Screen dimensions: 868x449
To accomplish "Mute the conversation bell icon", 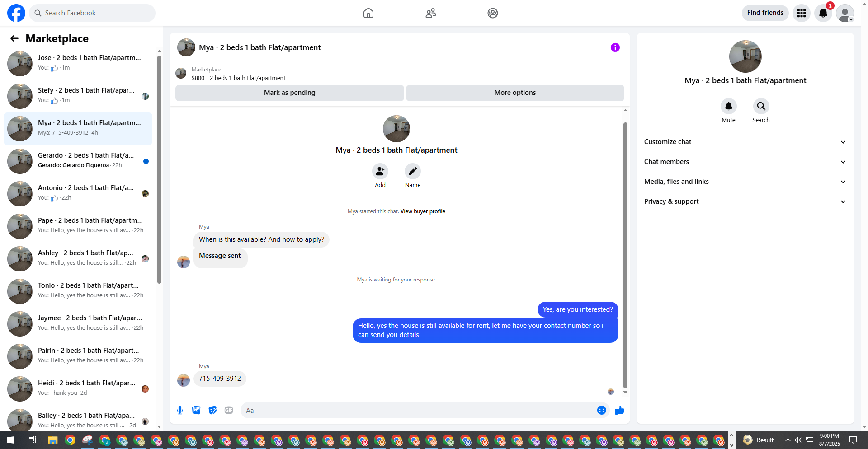I will (729, 106).
